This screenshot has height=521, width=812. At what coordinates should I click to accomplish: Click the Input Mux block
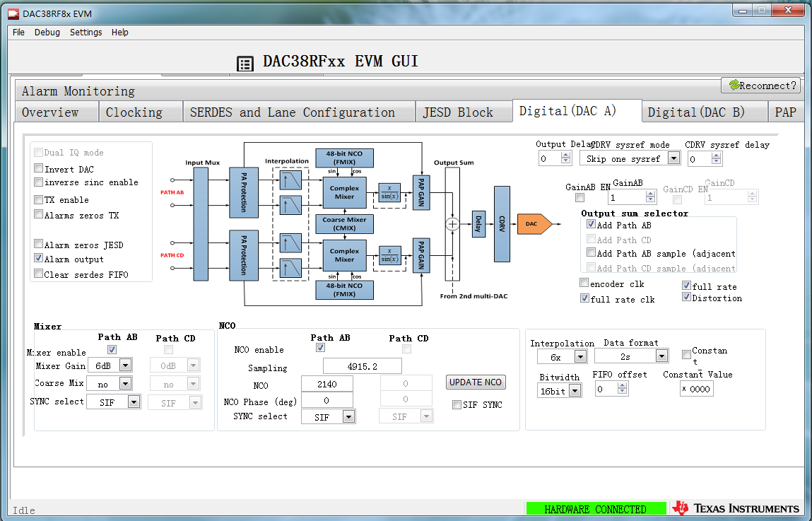(201, 224)
